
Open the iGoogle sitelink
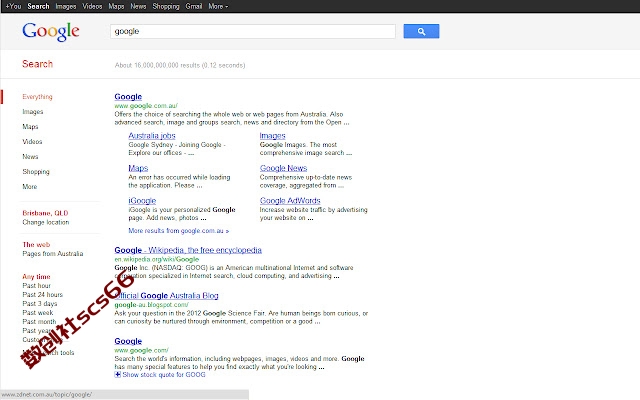click(142, 201)
